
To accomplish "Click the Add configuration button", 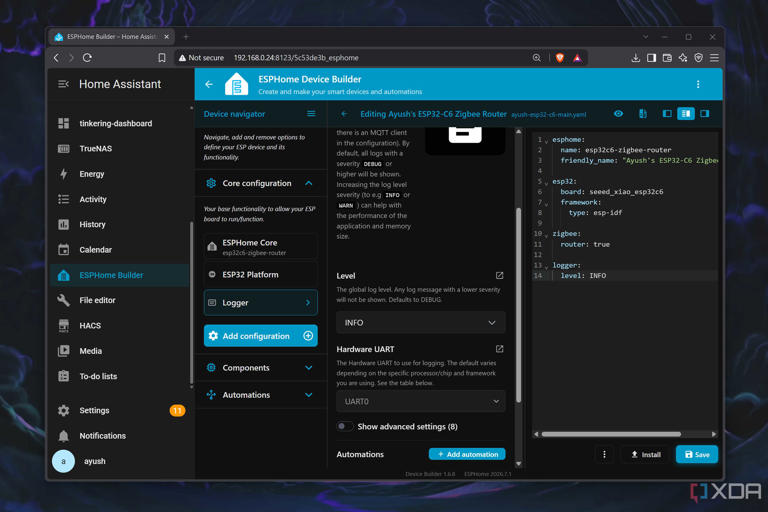I will 261,336.
